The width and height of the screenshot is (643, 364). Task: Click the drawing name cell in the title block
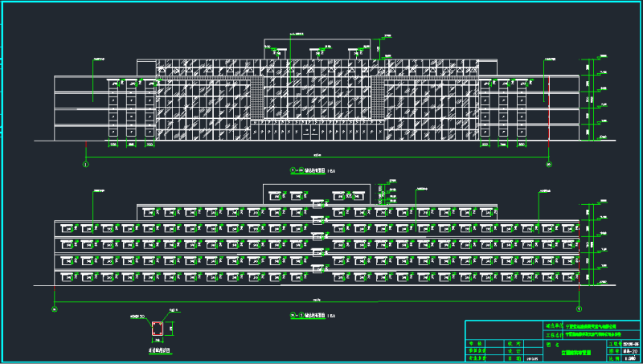(x=574, y=351)
